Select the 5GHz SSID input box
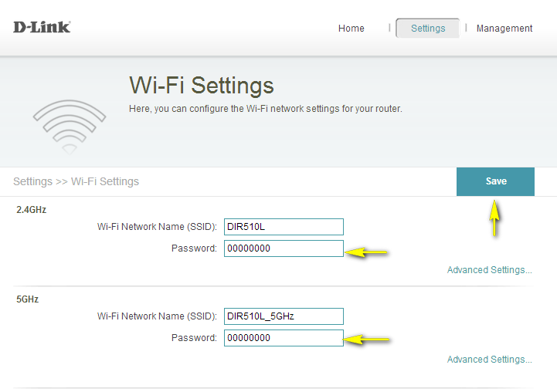The image size is (557, 392). (x=284, y=316)
